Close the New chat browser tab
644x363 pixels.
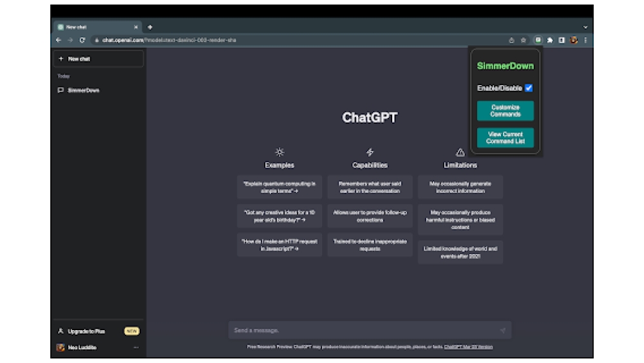pos(136,27)
